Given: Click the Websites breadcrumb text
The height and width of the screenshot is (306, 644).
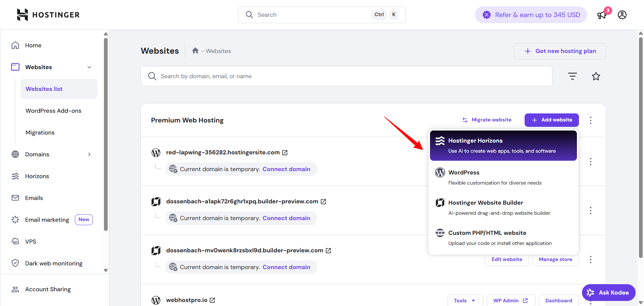Looking at the screenshot, I should coord(218,51).
